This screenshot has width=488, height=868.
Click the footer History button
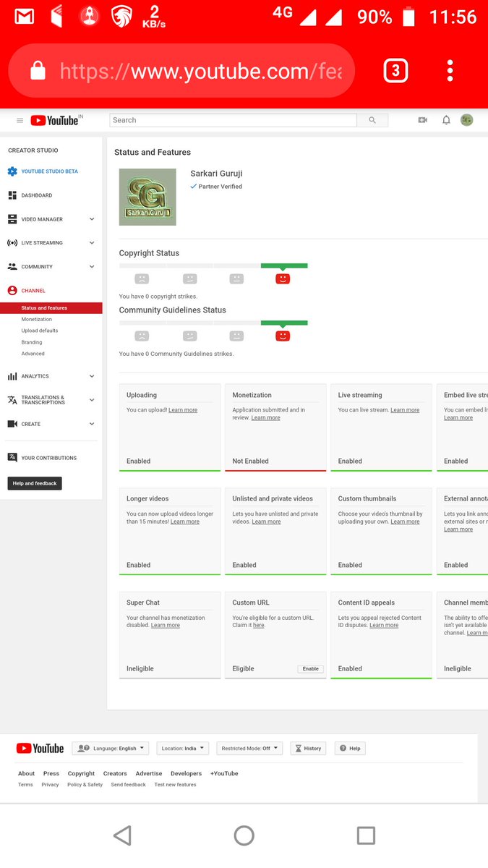click(308, 749)
